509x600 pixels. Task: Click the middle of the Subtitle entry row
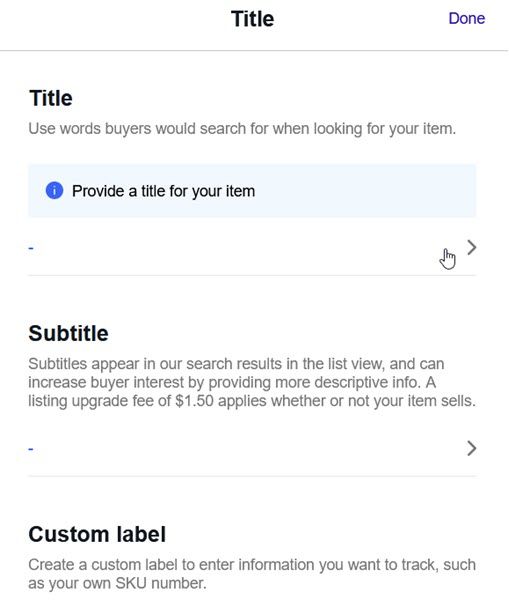click(x=252, y=448)
